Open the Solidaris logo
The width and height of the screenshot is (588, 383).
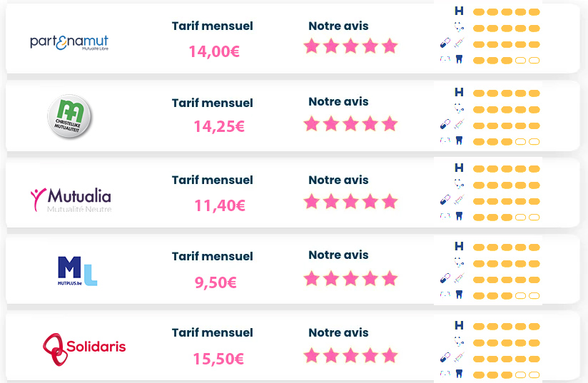(x=84, y=349)
